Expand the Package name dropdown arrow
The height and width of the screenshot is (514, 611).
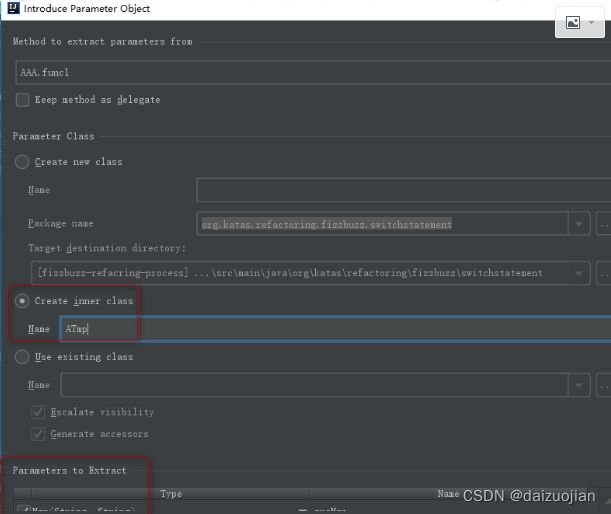pyautogui.click(x=579, y=224)
